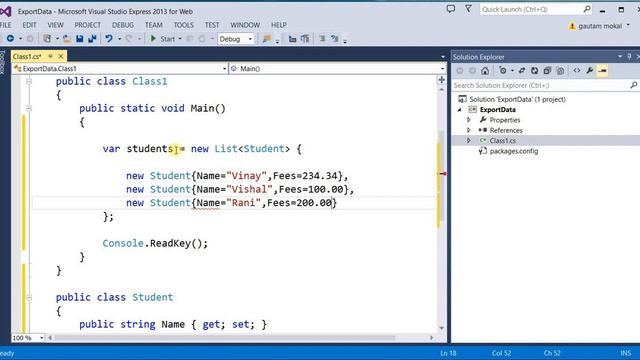Toggle Solution Explorer auto hide pin
Image resolution: width=640 pixels, height=360 pixels.
click(x=629, y=56)
